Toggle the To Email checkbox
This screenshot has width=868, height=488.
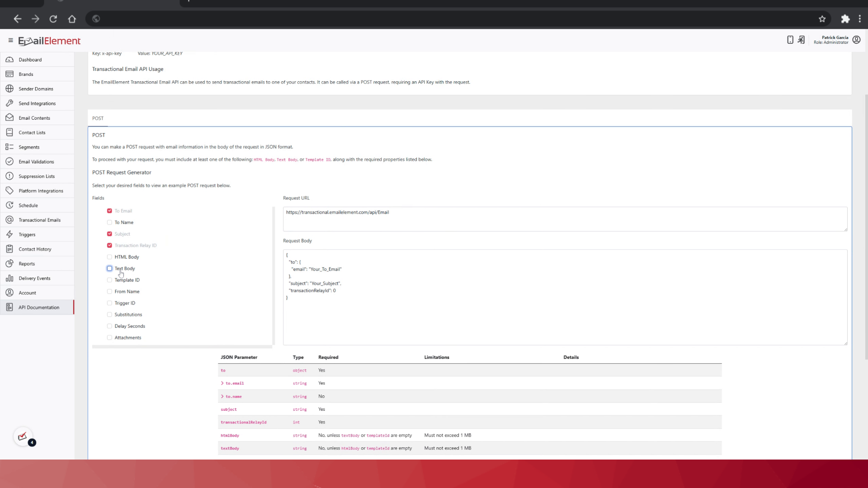click(x=109, y=211)
